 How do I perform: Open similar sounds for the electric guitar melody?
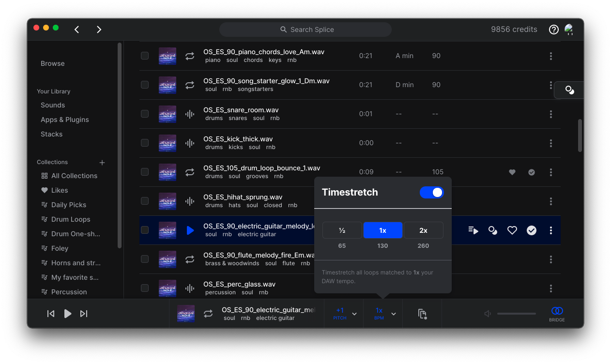click(492, 230)
